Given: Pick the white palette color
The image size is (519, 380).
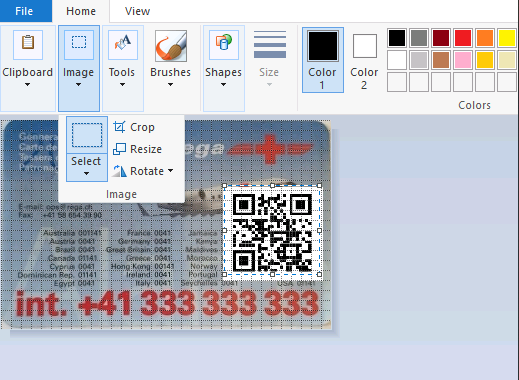Looking at the screenshot, I should coord(397,60).
